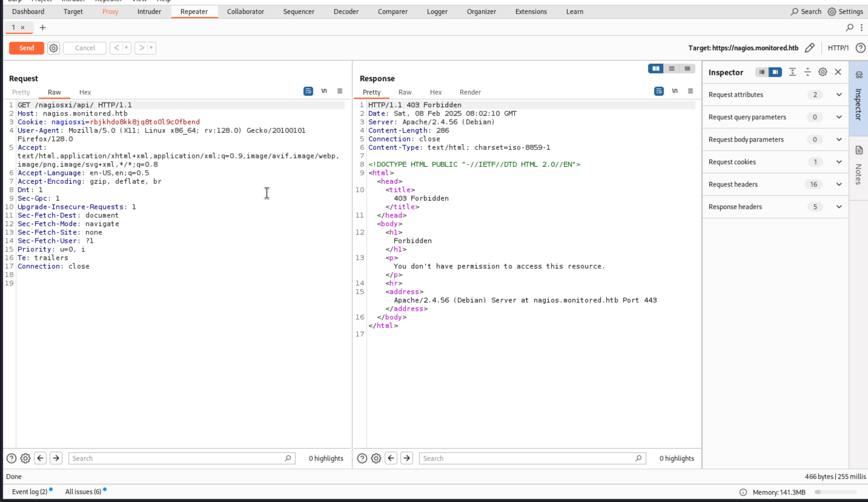Expand Response headers section

pos(775,207)
